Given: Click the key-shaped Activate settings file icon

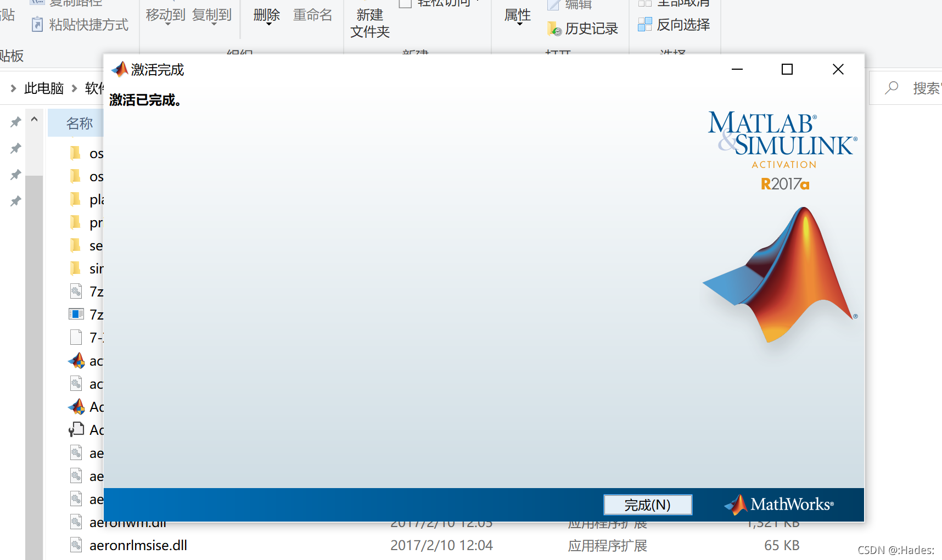Looking at the screenshot, I should point(76,430).
